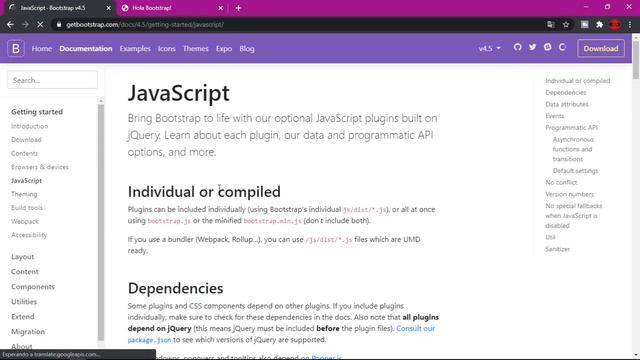This screenshot has width=640, height=360.
Task: Follow the 'Consult our package.json' link
Action: (416, 328)
